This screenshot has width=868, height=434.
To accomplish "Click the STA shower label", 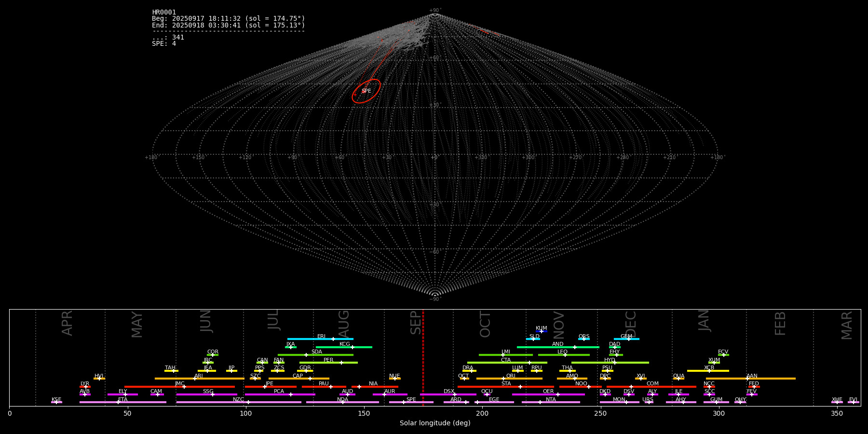I will pyautogui.click(x=506, y=383).
